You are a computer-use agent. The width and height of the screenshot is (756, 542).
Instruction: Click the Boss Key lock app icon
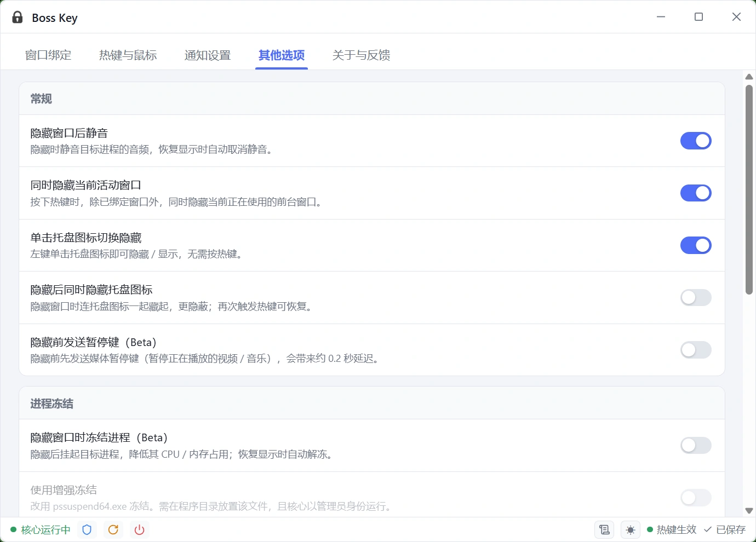[18, 17]
